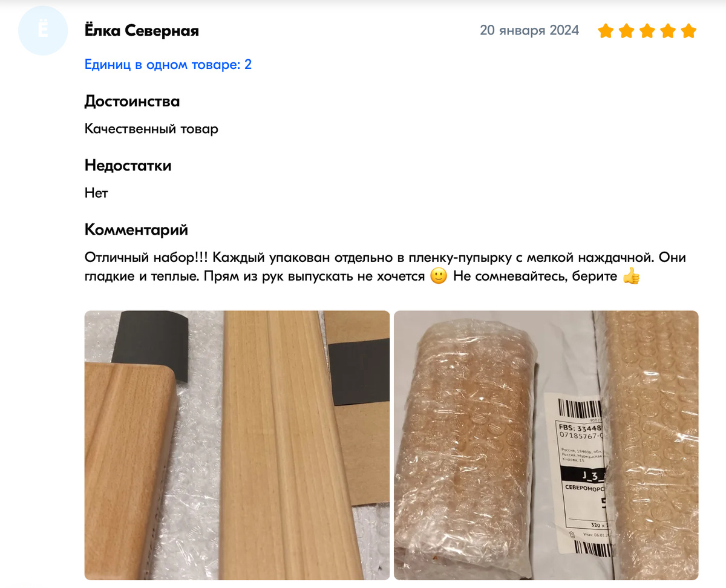Click the first rating star
The width and height of the screenshot is (726, 588).
(606, 31)
